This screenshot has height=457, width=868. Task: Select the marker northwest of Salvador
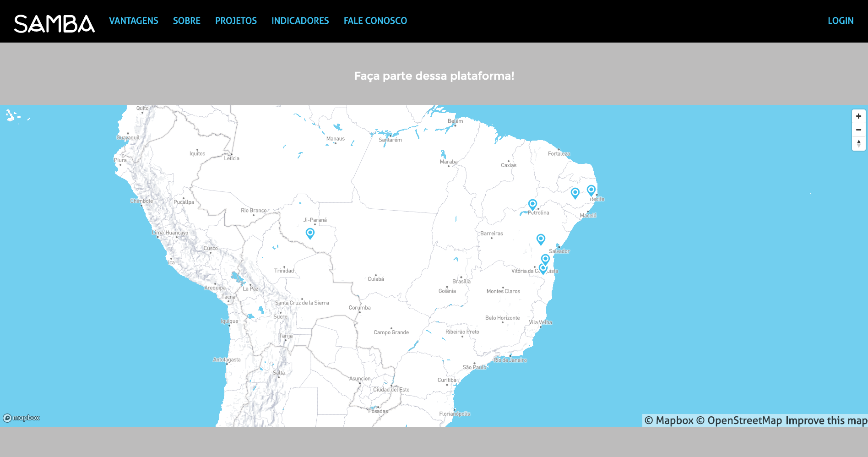[541, 239]
